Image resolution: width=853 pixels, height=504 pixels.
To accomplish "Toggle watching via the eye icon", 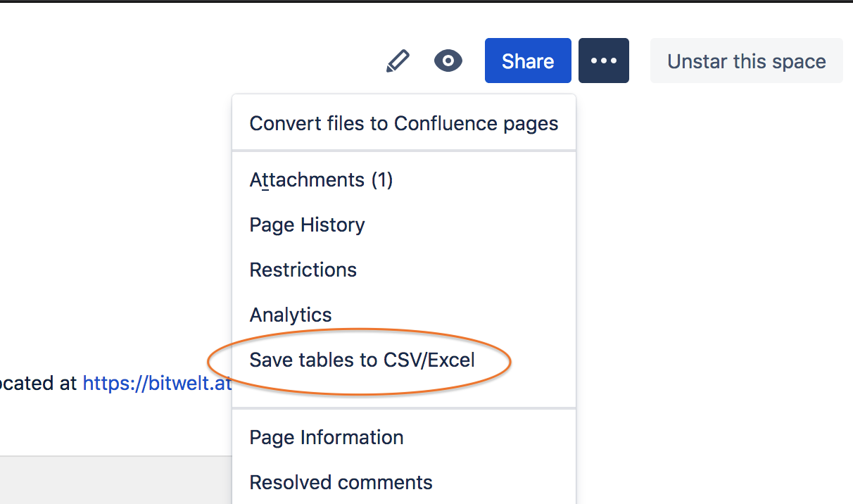I will tap(448, 61).
